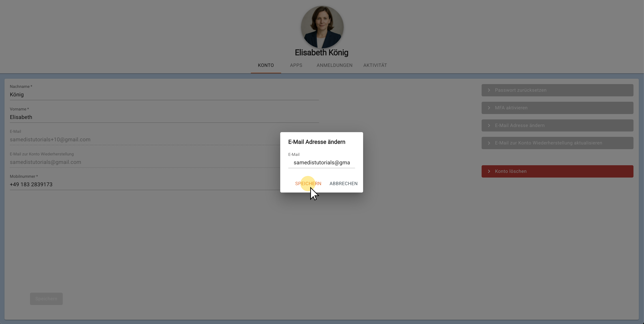Click Elisabeth König's profile photo
This screenshot has height=324, width=644.
pyautogui.click(x=322, y=27)
